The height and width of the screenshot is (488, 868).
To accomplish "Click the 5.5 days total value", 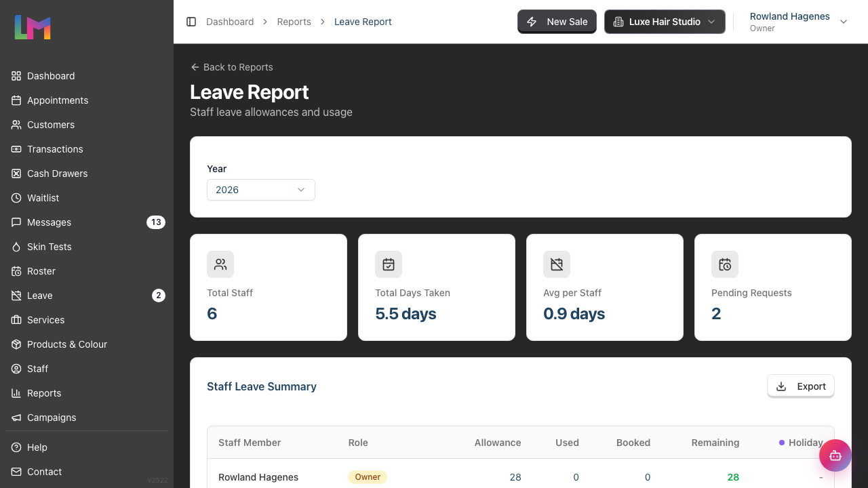I will click(x=406, y=314).
